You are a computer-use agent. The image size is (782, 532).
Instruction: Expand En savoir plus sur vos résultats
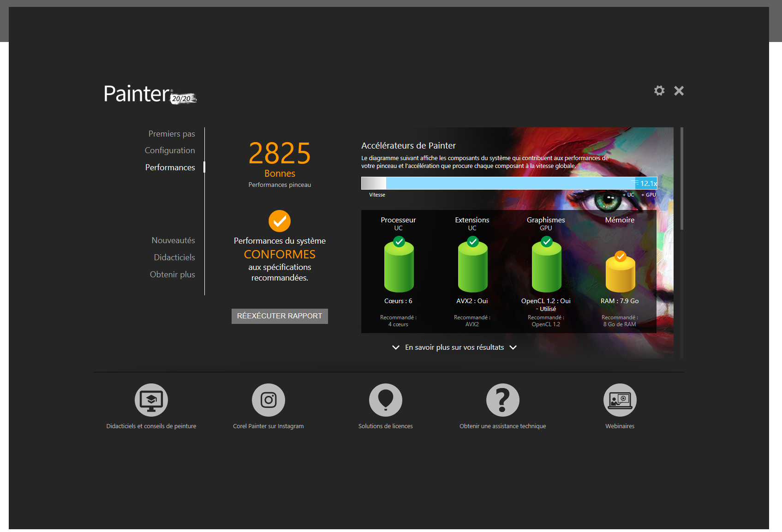(454, 347)
